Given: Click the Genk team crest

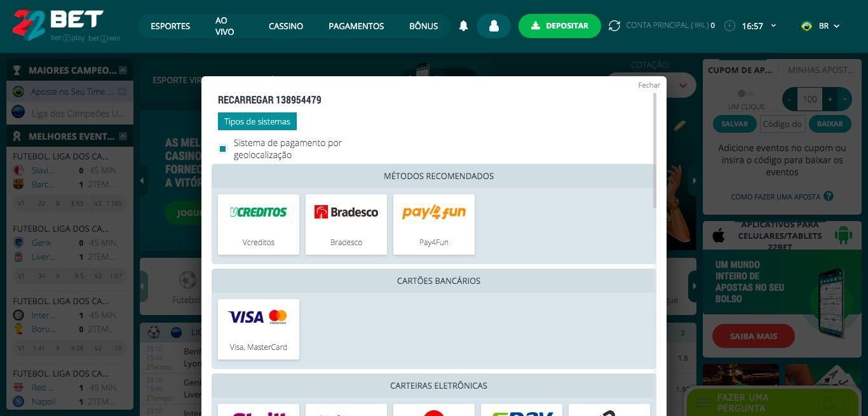Looking at the screenshot, I should 18,243.
